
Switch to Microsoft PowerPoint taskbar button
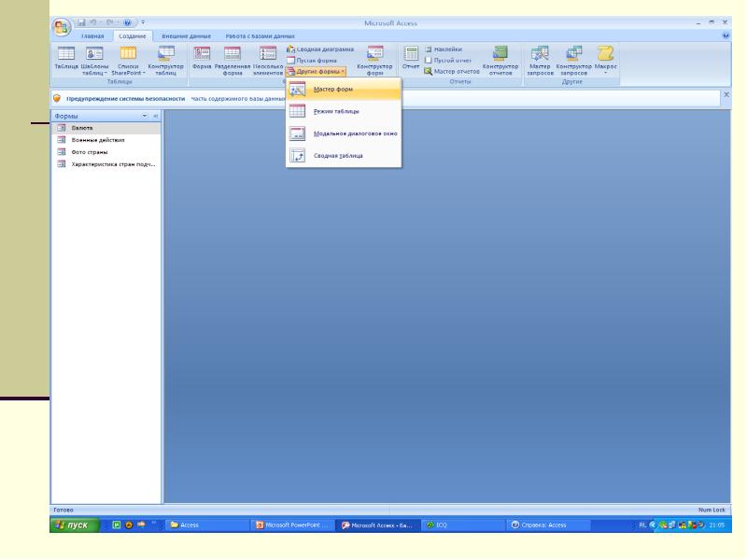point(292,525)
